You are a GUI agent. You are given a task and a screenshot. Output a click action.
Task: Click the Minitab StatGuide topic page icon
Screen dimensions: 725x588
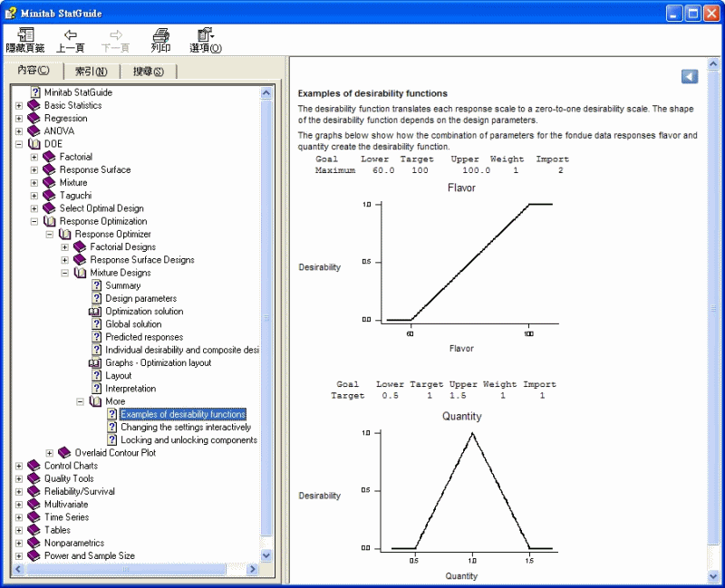pyautogui.click(x=35, y=92)
